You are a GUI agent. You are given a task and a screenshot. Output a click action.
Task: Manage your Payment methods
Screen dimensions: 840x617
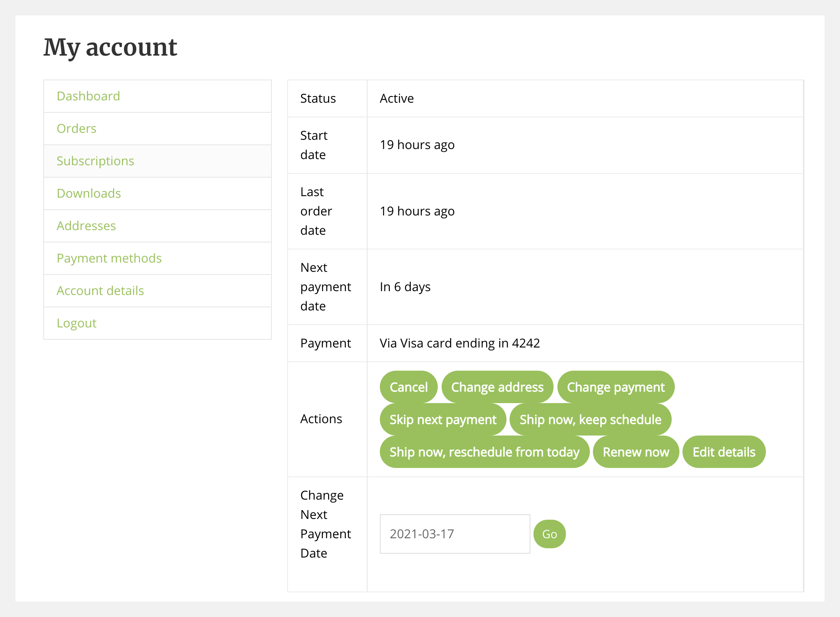point(109,258)
